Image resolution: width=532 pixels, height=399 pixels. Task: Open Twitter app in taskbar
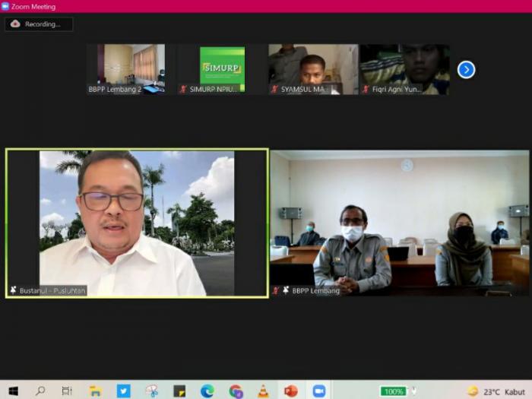(123, 391)
